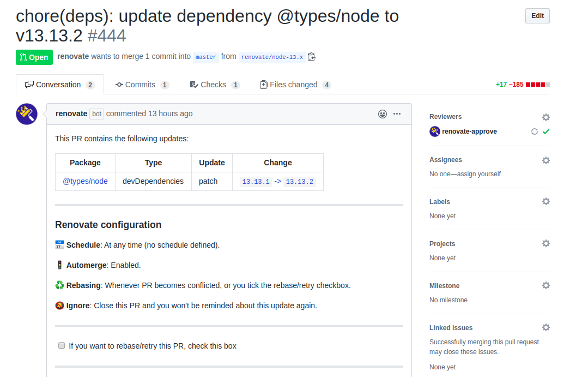Click the 13 hours ago timestamp

coord(170,114)
